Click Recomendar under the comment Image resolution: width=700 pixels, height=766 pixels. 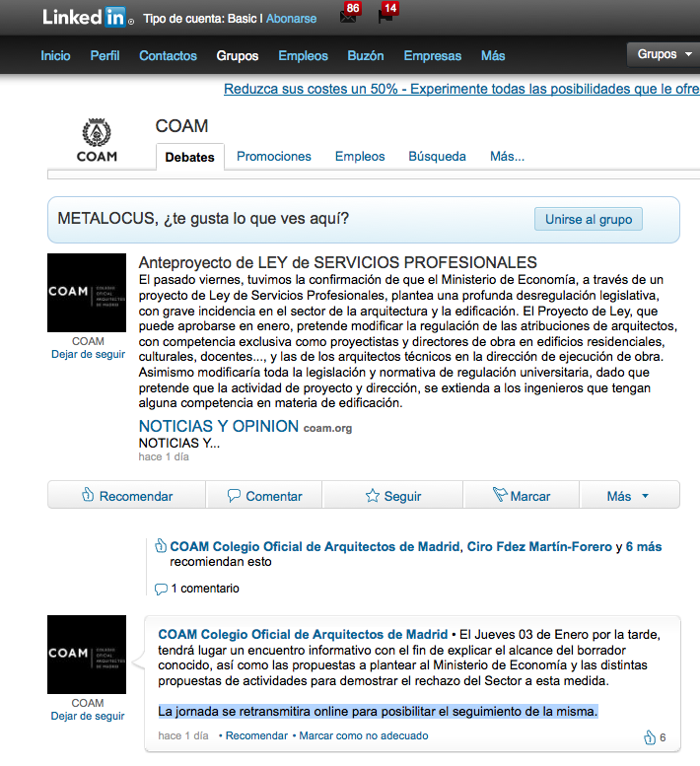(256, 735)
